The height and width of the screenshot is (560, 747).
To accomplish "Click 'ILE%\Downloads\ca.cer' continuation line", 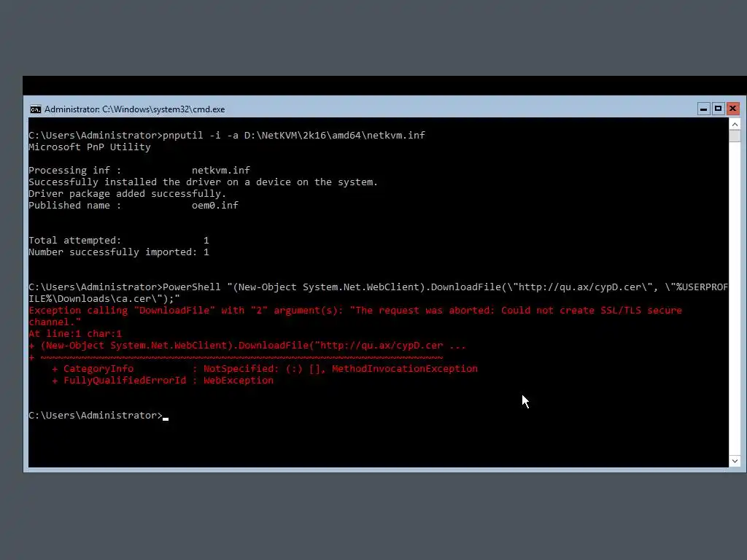I will pos(104,298).
